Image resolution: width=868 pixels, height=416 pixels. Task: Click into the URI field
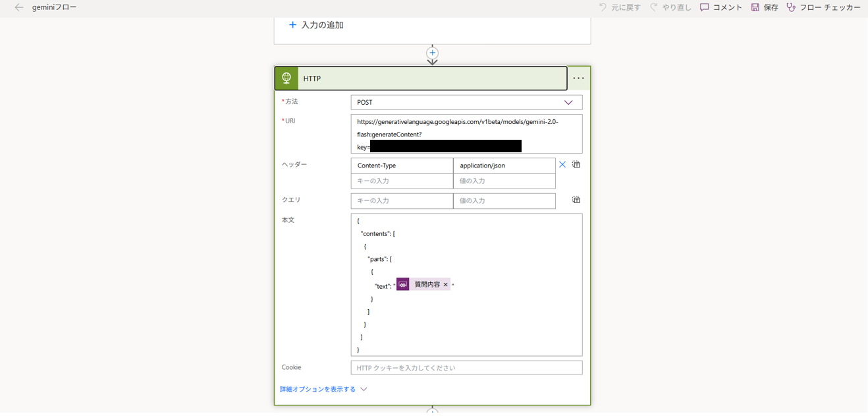[466, 134]
